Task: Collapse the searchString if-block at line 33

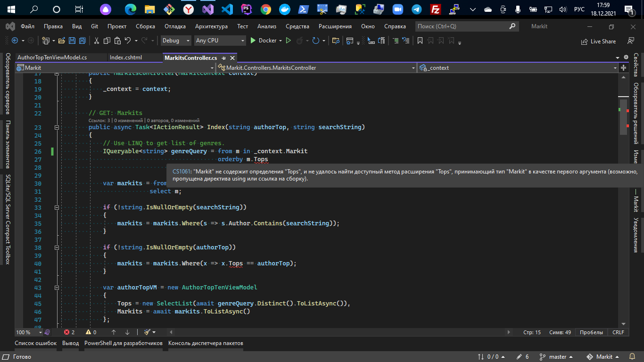Action: [x=57, y=207]
